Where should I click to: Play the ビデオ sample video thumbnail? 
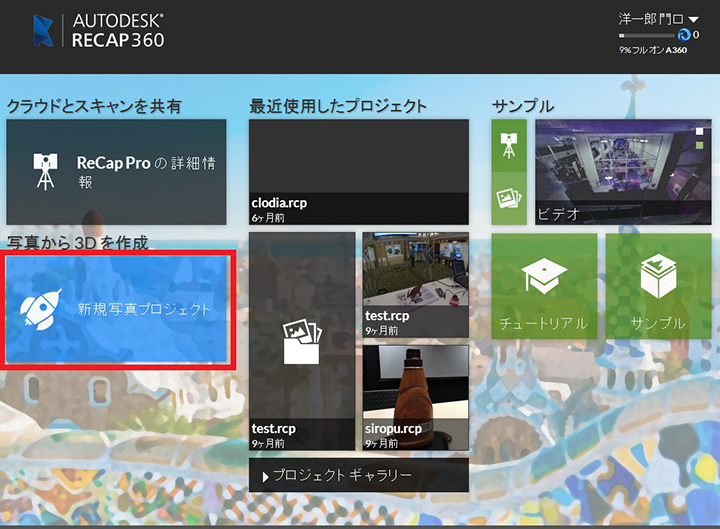[623, 172]
